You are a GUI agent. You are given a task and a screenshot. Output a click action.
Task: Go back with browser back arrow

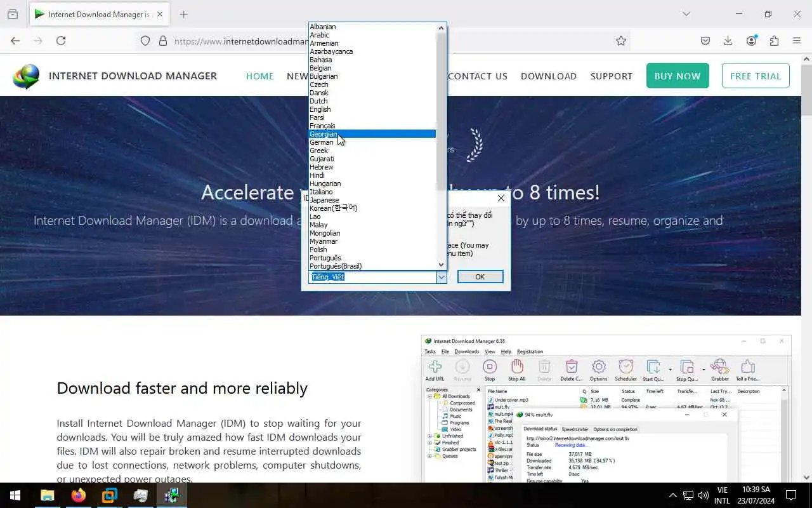pos(15,41)
